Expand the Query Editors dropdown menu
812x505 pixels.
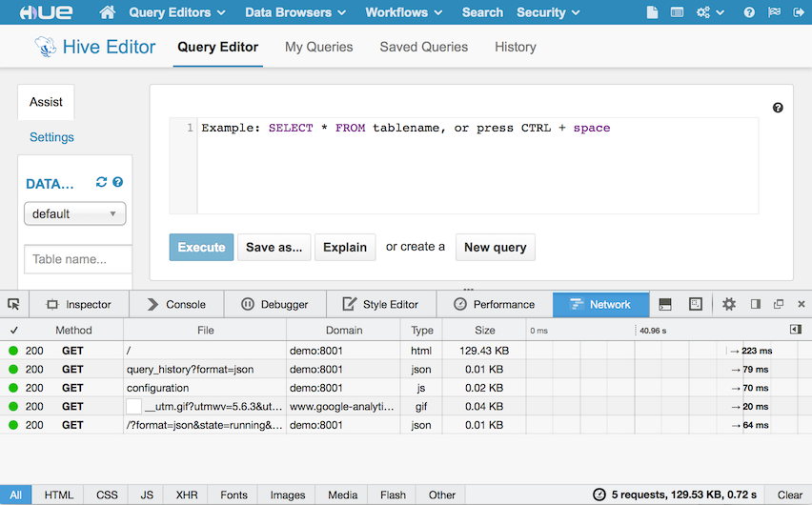[x=177, y=12]
